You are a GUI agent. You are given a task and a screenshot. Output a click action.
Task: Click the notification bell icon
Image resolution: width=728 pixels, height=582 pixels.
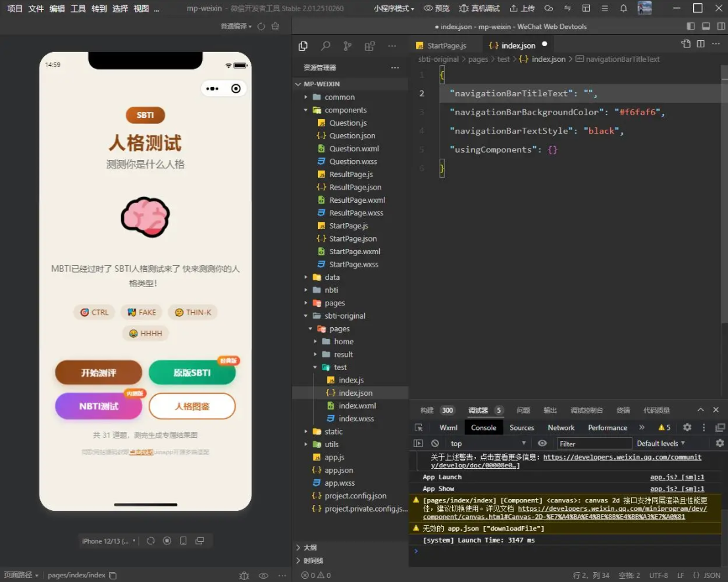(623, 9)
